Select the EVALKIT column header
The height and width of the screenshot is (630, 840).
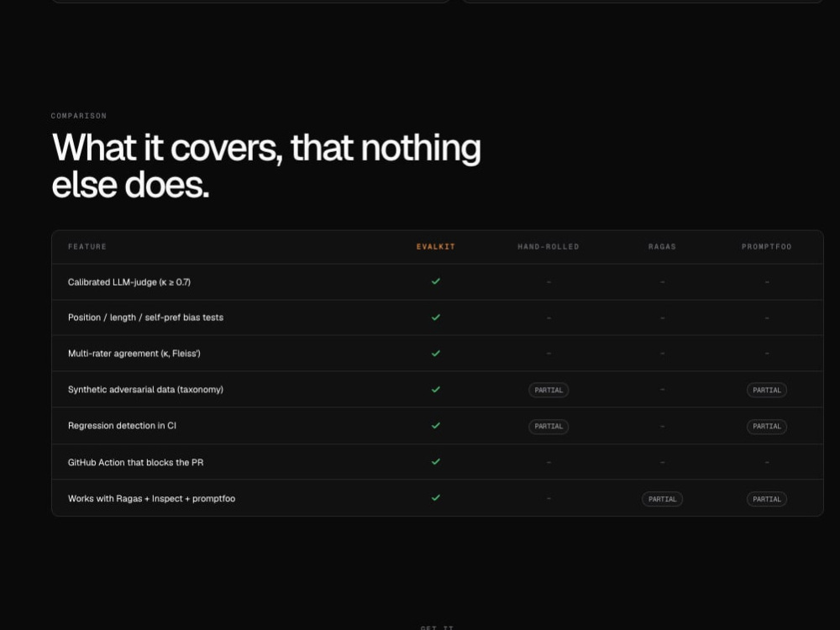click(435, 246)
